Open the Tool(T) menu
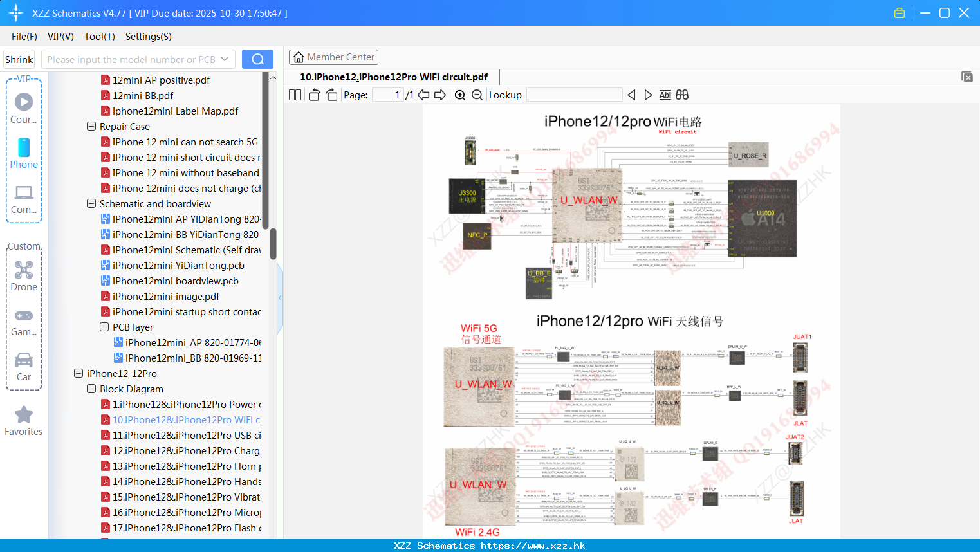The height and width of the screenshot is (552, 980). 100,37
